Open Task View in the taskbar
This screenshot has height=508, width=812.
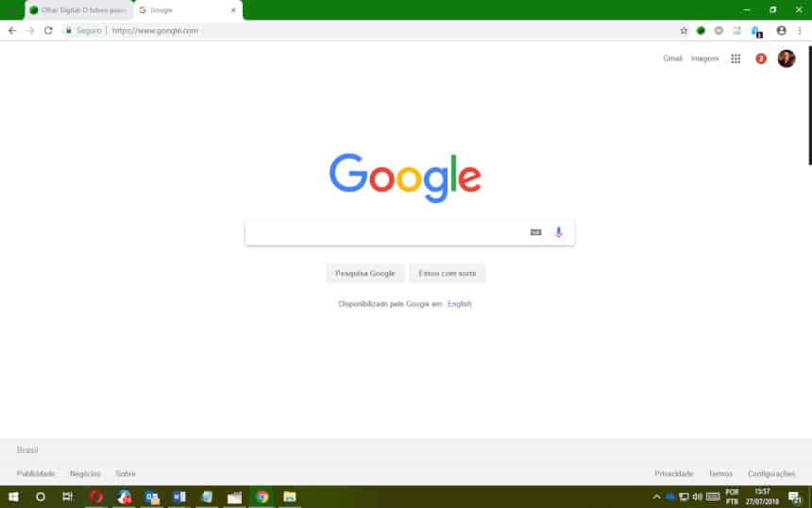(x=68, y=497)
